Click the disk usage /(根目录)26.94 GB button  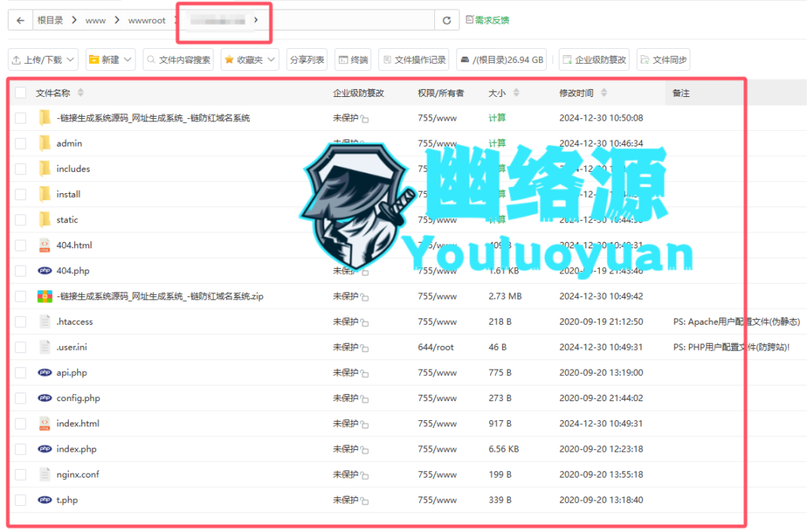click(501, 60)
